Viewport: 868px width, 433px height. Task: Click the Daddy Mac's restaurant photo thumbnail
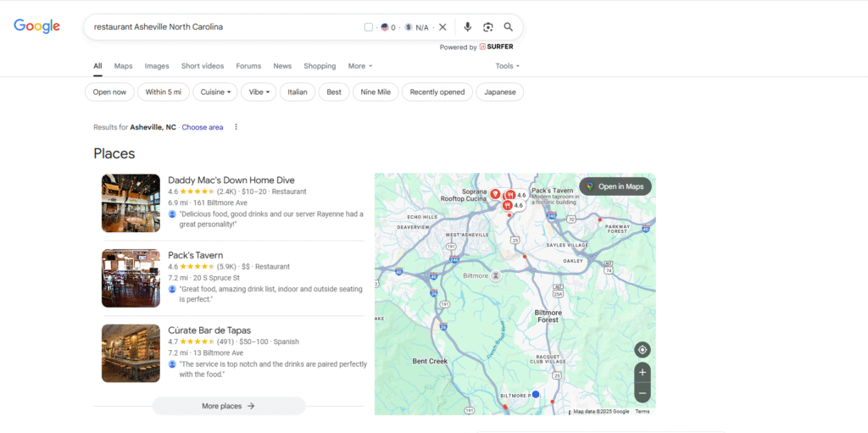131,203
